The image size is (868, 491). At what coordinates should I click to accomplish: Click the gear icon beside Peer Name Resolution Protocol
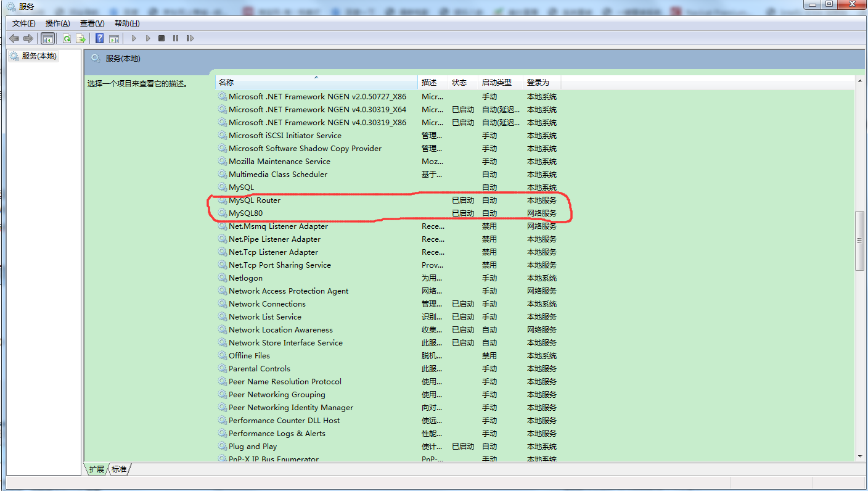click(223, 382)
